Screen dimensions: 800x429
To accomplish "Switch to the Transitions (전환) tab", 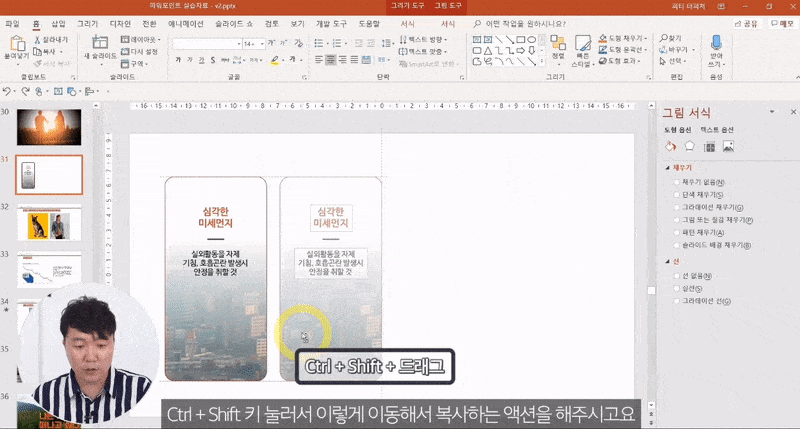I will [149, 24].
